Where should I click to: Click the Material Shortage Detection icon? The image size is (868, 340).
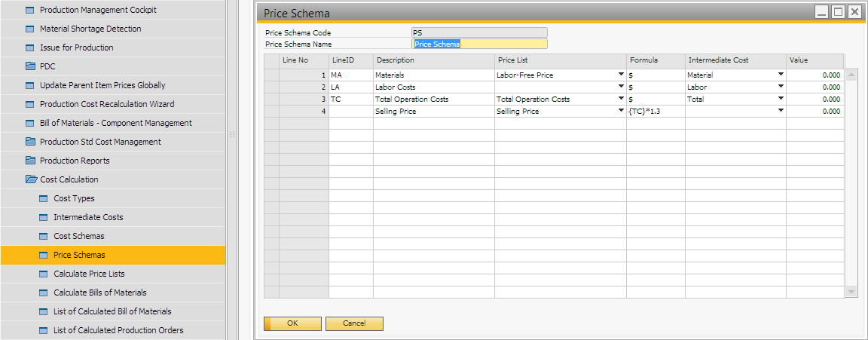coord(30,29)
